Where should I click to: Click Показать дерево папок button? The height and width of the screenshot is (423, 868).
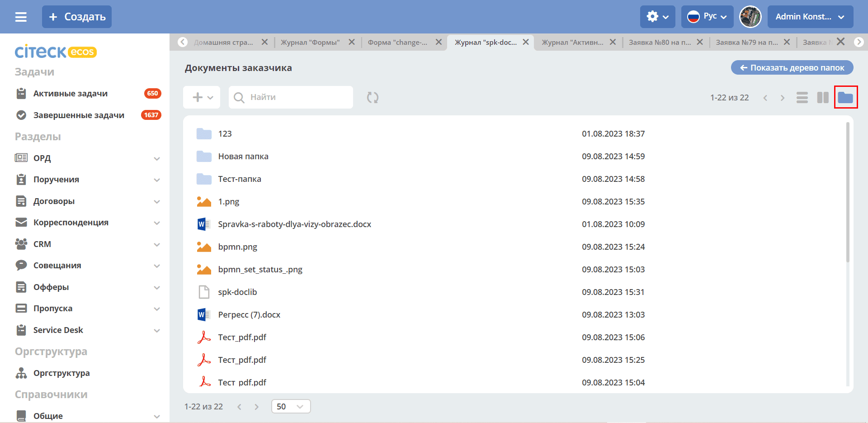[792, 68]
